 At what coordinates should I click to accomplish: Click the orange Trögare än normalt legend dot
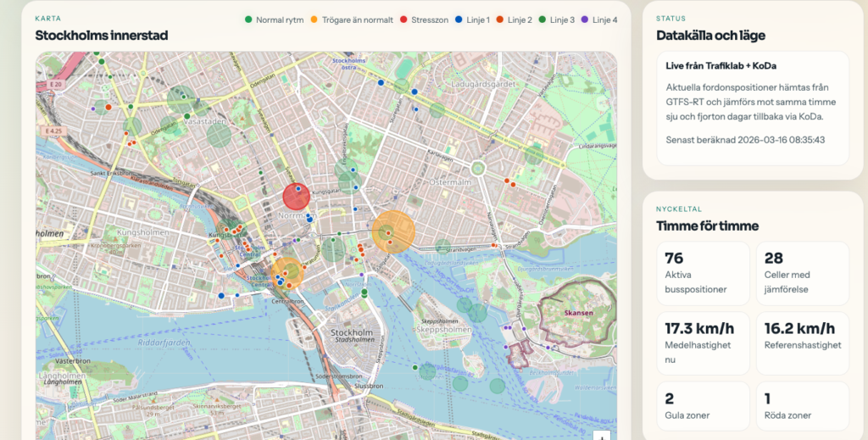pyautogui.click(x=314, y=19)
